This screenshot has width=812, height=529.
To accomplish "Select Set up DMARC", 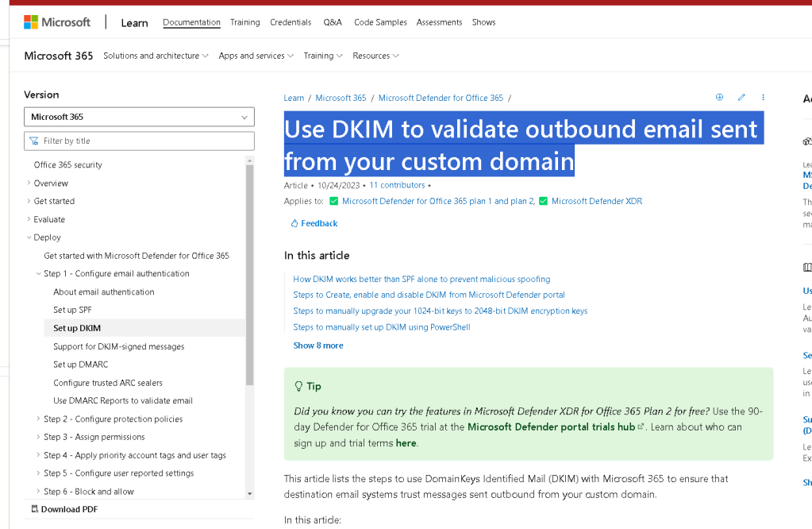I will pyautogui.click(x=81, y=365).
